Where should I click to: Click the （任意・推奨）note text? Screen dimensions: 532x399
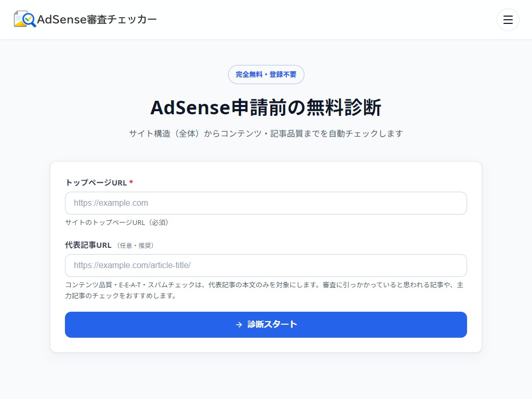tap(136, 245)
